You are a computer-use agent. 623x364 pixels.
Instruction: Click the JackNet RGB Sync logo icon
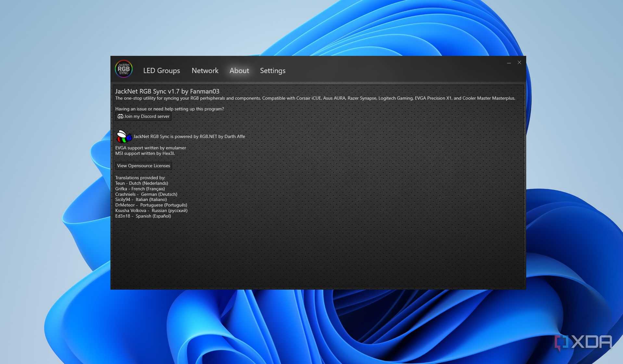[124, 69]
